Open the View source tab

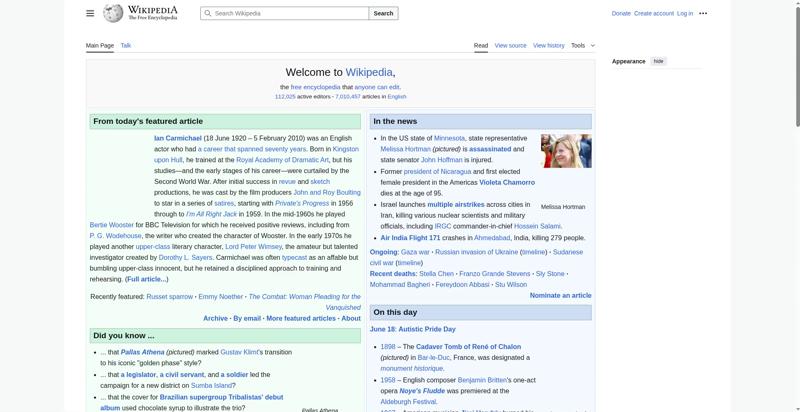click(510, 45)
